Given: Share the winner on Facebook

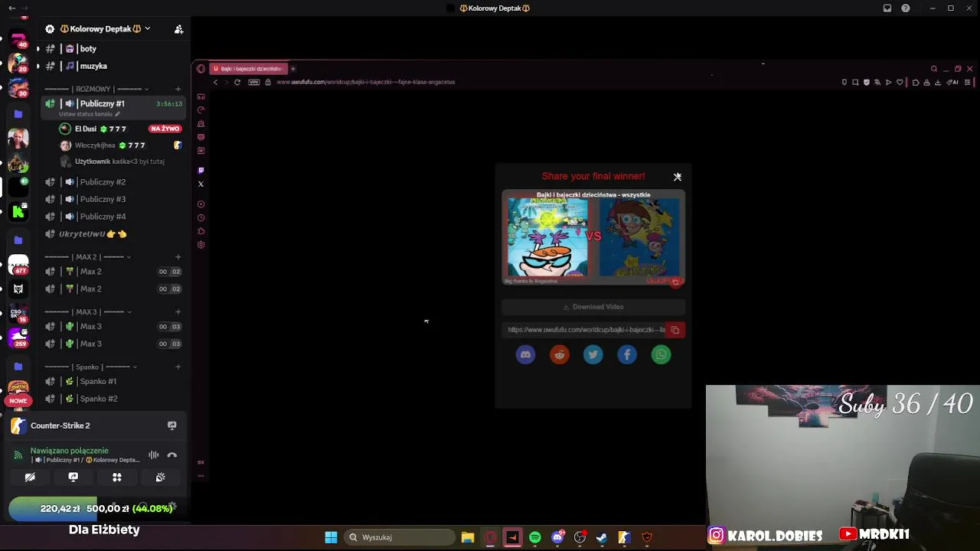Looking at the screenshot, I should pos(627,354).
